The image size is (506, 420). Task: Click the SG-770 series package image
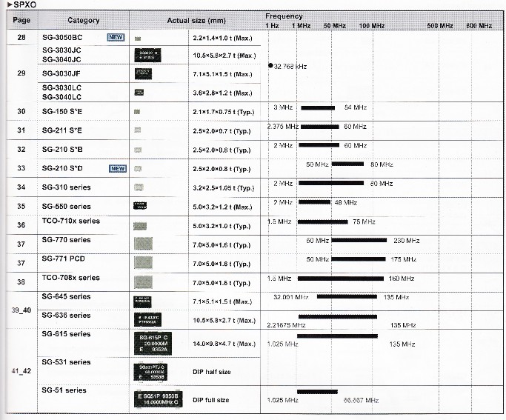point(143,244)
